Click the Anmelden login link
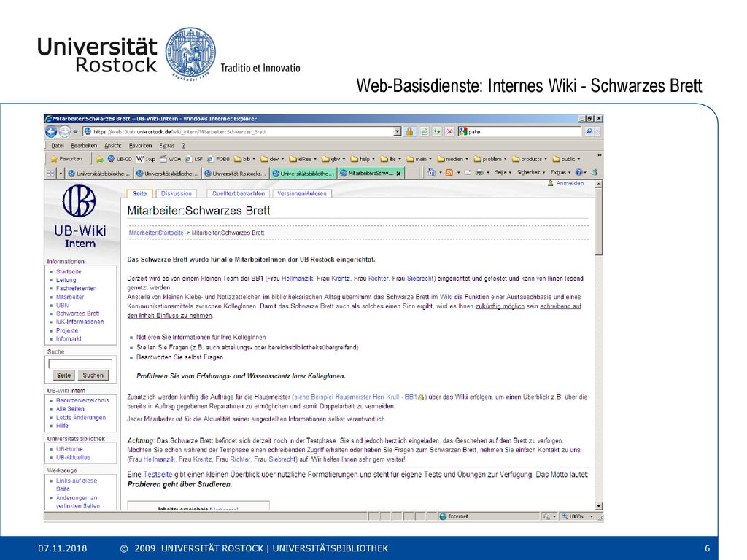The height and width of the screenshot is (560, 747). click(570, 183)
